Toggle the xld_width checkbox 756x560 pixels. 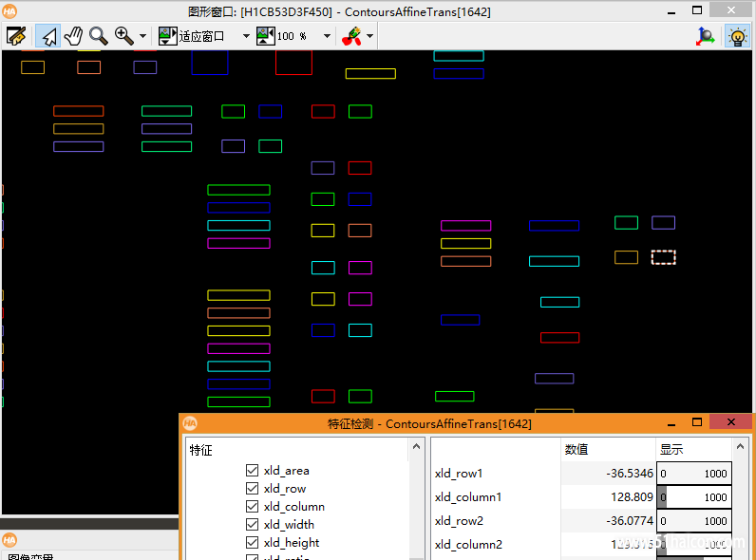252,524
